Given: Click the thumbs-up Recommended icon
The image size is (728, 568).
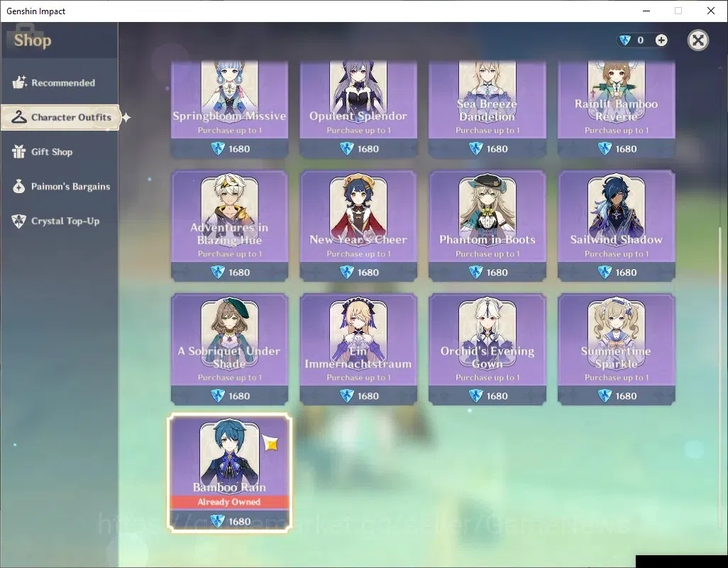Looking at the screenshot, I should 19,82.
